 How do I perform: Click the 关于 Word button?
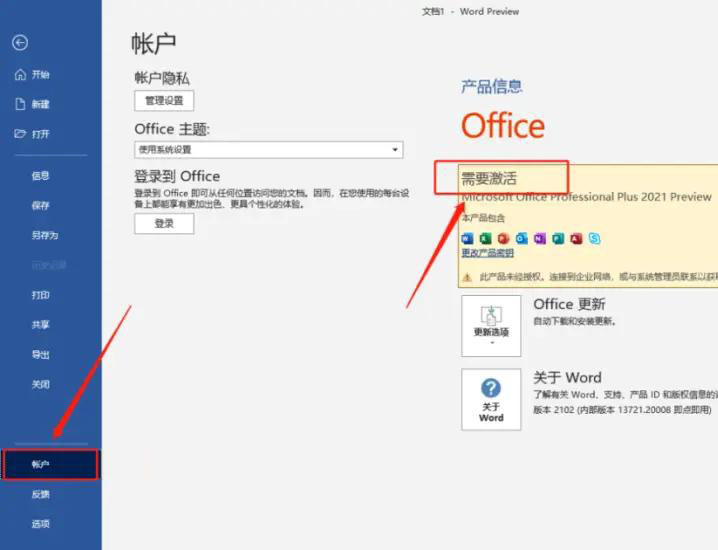491,399
